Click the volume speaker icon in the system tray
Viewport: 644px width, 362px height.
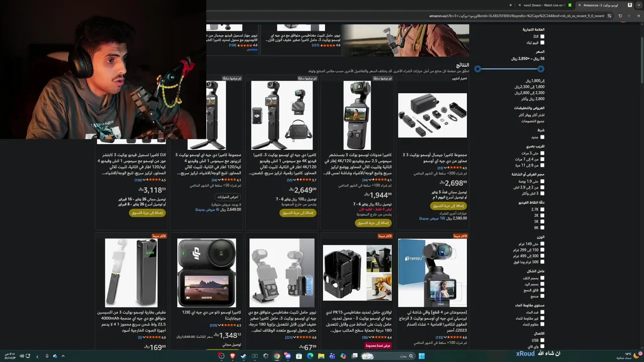click(x=22, y=356)
